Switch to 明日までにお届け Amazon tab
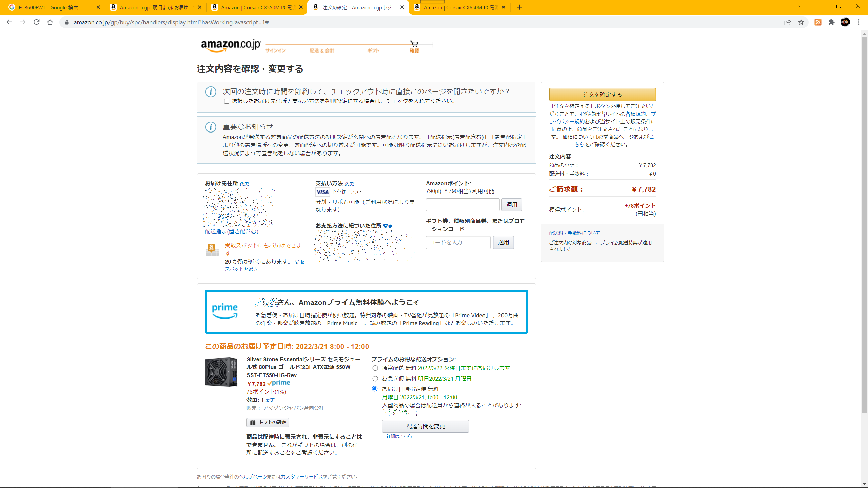This screenshot has width=868, height=488. point(156,7)
